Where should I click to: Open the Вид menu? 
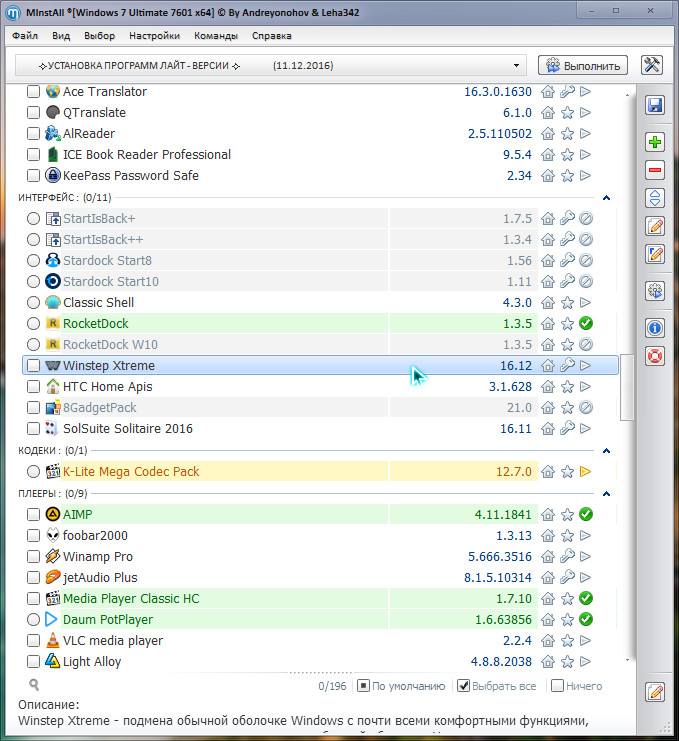tap(61, 36)
